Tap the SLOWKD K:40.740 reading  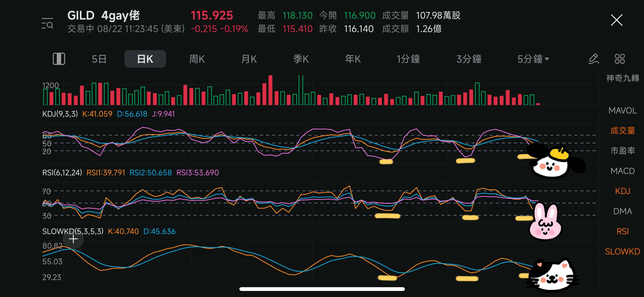coord(123,231)
